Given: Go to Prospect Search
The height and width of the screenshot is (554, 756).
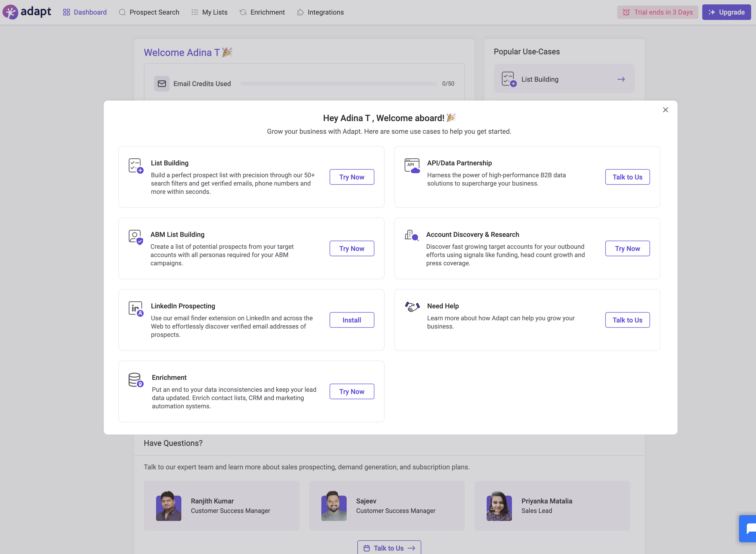Looking at the screenshot, I should (x=149, y=12).
